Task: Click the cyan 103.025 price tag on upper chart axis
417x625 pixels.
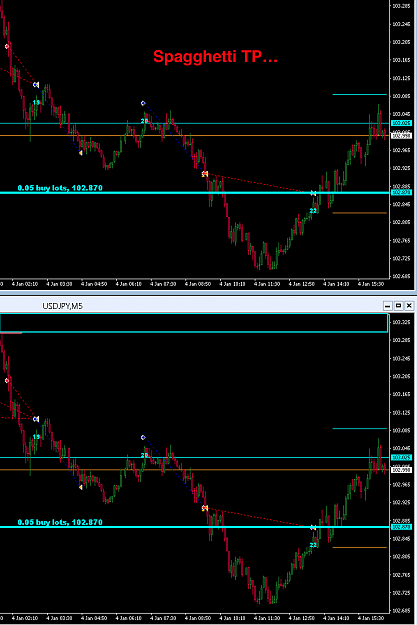Action: coord(401,123)
